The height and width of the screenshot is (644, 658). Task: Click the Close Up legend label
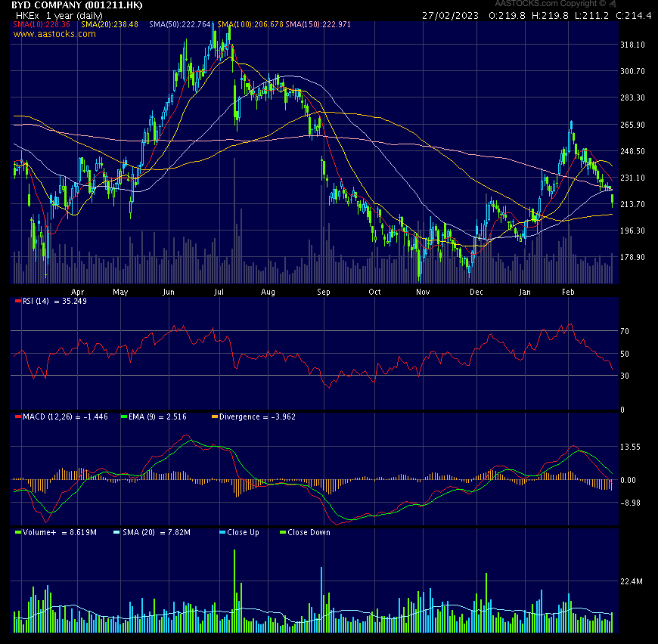coord(244,532)
